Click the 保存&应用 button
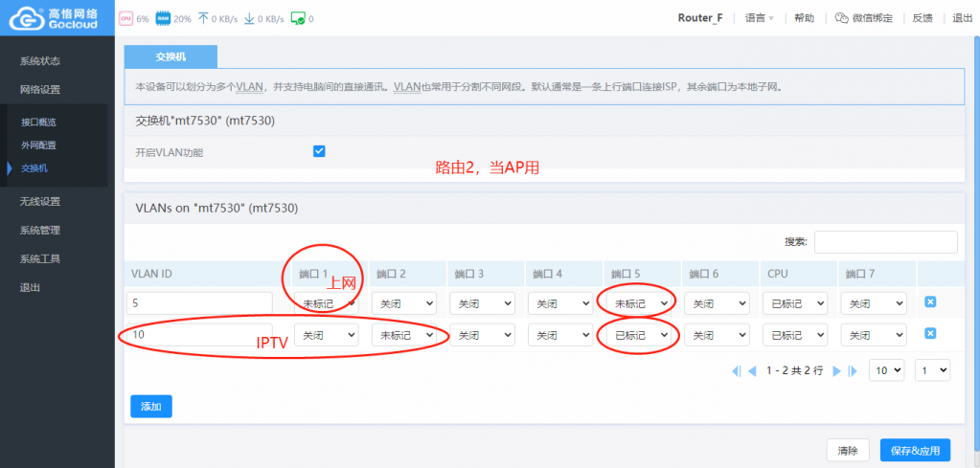 click(x=915, y=450)
